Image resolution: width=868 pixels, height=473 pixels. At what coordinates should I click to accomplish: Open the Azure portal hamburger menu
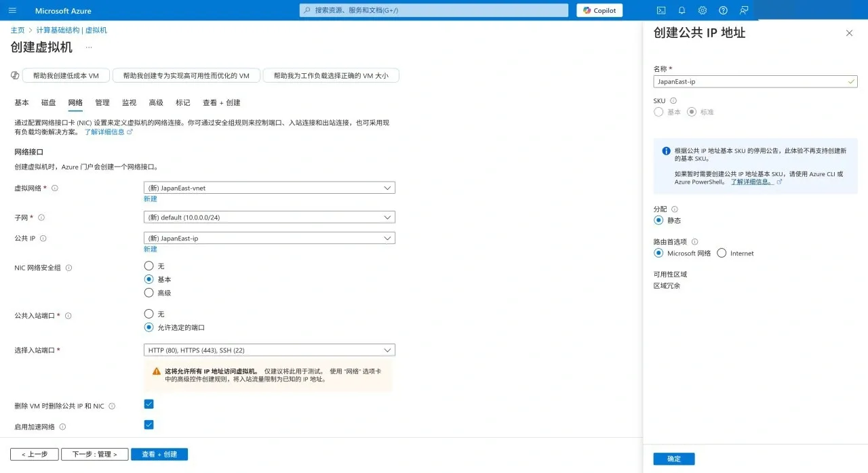[12, 10]
